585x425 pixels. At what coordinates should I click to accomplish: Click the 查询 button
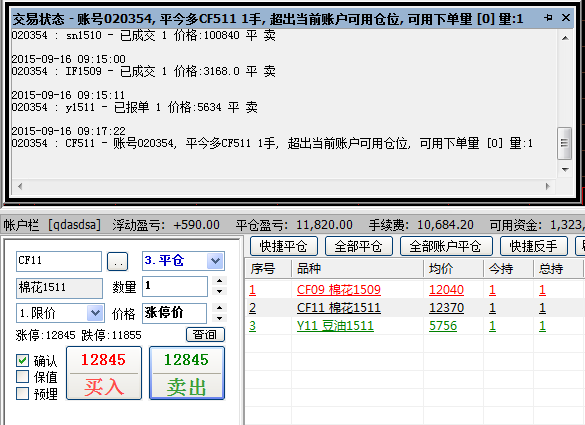tap(205, 334)
